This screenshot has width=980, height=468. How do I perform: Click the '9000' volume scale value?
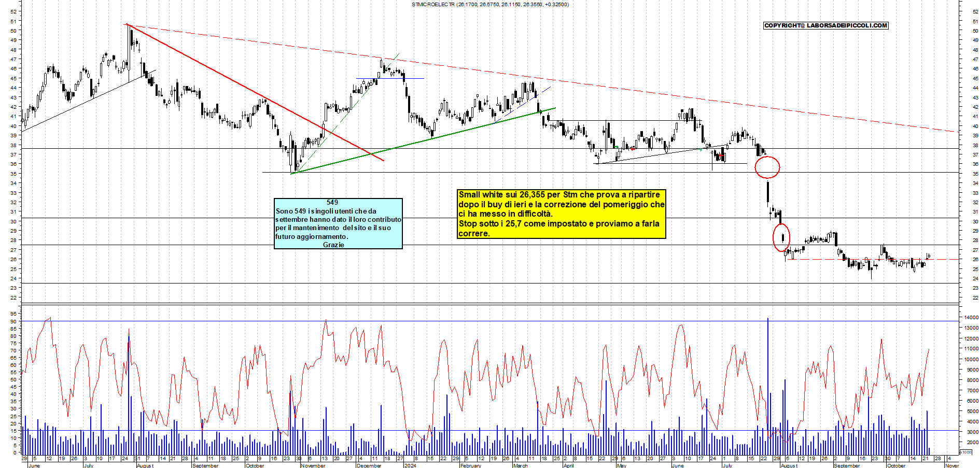(972, 370)
